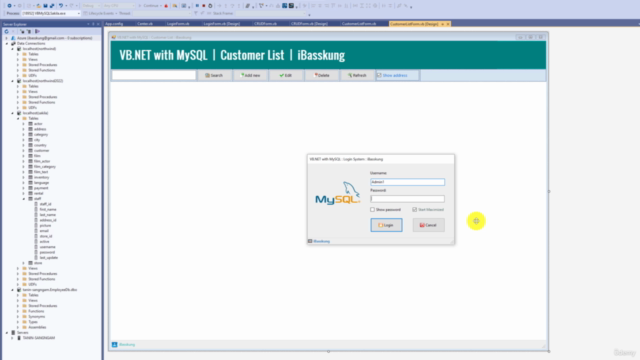The height and width of the screenshot is (360, 640).
Task: Click the pin icon of Server Explorer panel
Action: click(x=93, y=24)
